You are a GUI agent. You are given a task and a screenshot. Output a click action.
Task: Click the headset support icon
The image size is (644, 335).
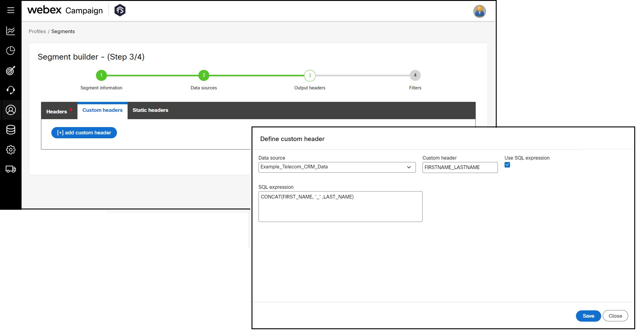tap(11, 90)
